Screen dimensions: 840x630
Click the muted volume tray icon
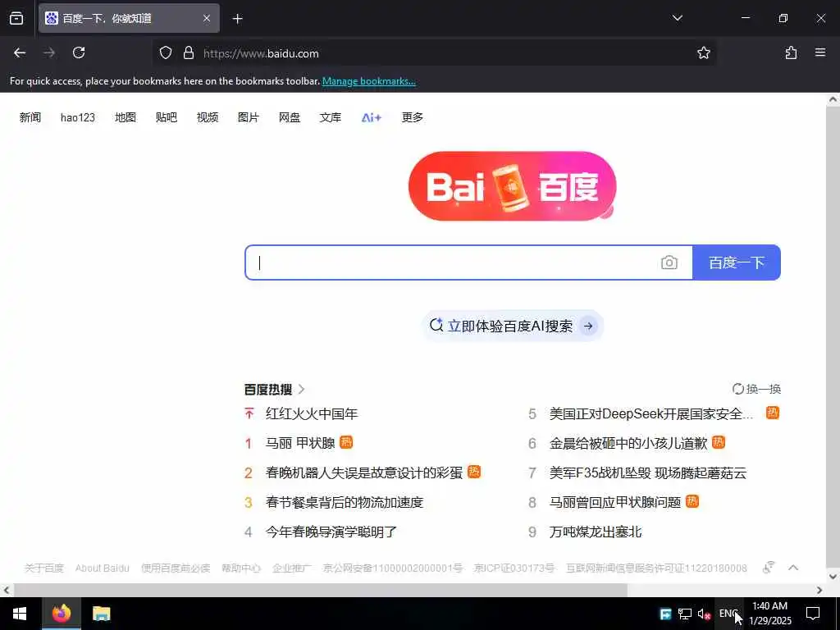click(704, 614)
